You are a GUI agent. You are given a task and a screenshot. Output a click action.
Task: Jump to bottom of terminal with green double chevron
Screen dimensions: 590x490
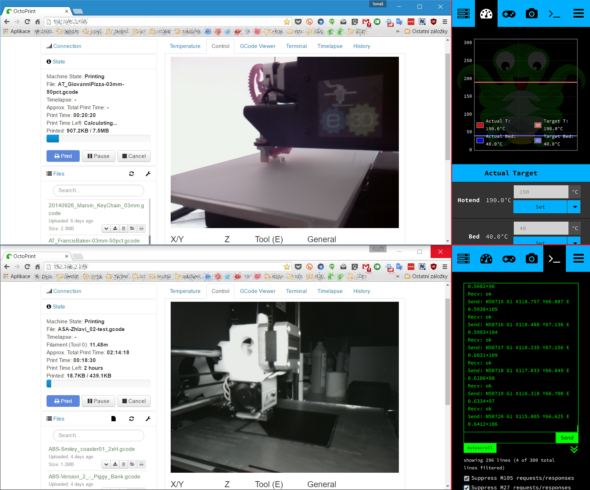(574, 449)
